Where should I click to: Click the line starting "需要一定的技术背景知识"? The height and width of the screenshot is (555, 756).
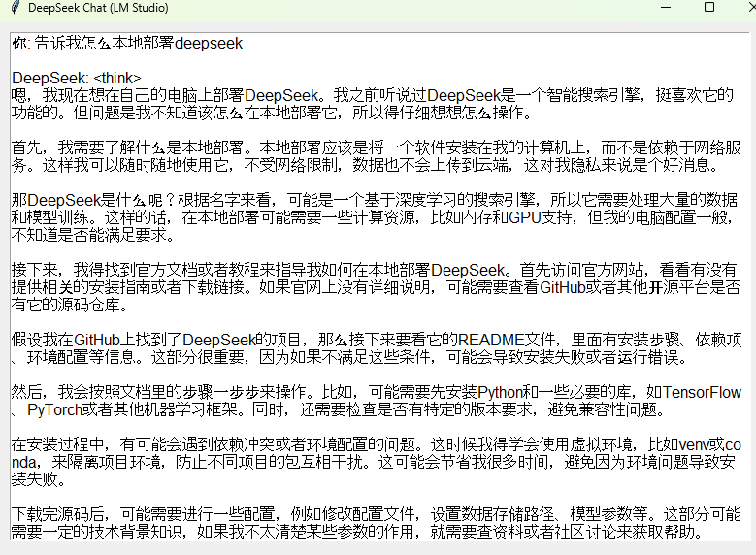[357, 532]
